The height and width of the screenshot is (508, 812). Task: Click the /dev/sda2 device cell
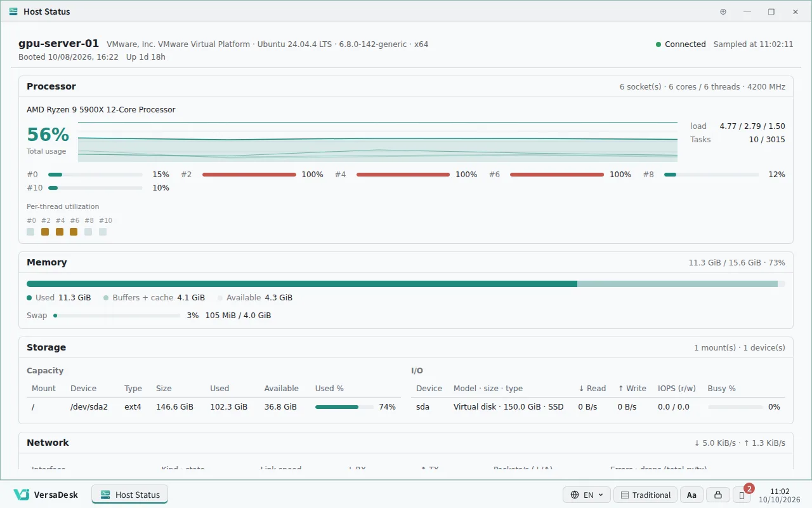[89, 407]
